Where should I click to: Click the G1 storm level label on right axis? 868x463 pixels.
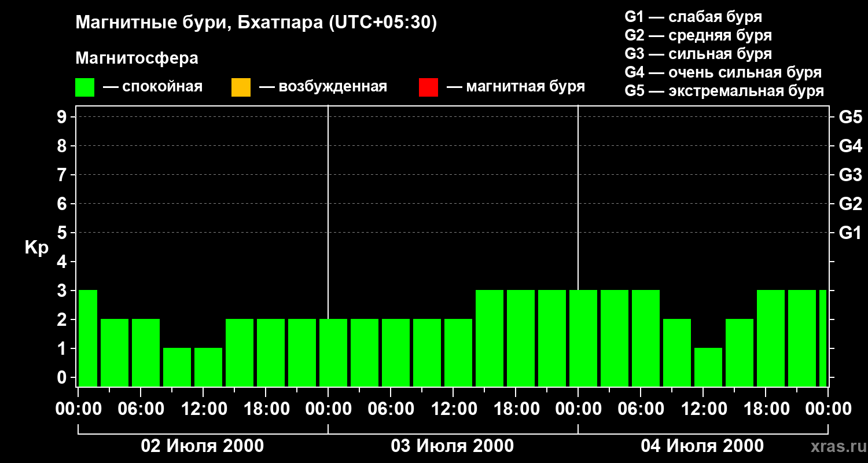point(851,233)
